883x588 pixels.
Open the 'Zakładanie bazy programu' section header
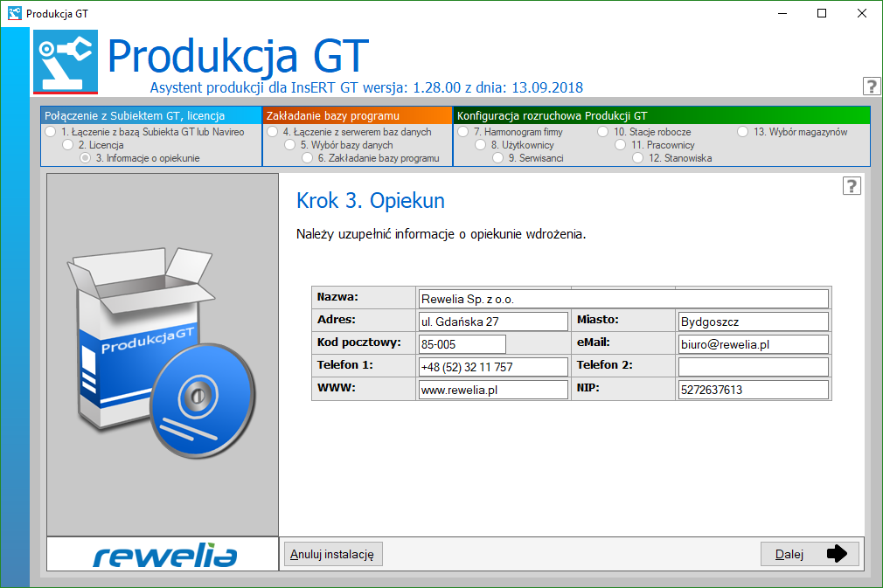(x=357, y=115)
